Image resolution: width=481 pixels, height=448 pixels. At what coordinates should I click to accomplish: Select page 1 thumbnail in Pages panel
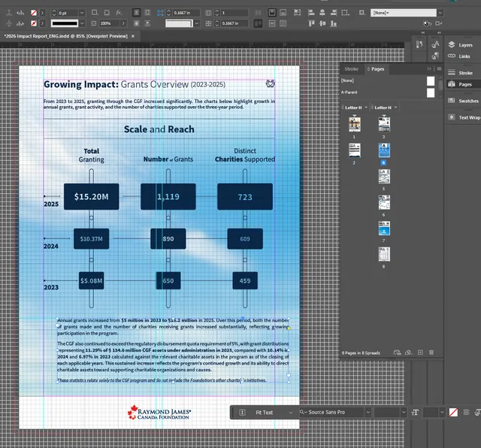tap(355, 124)
